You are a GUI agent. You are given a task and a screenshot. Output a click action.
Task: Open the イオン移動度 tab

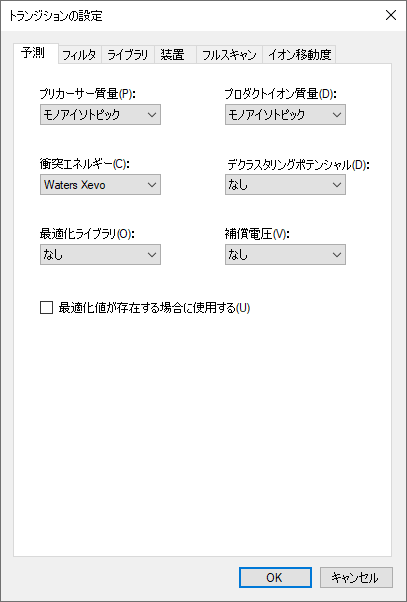pyautogui.click(x=299, y=55)
